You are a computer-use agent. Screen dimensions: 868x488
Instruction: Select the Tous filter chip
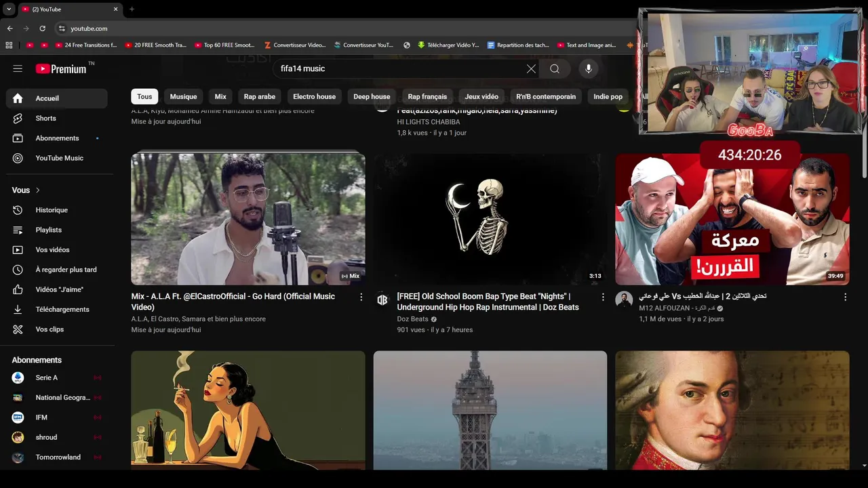pyautogui.click(x=144, y=96)
